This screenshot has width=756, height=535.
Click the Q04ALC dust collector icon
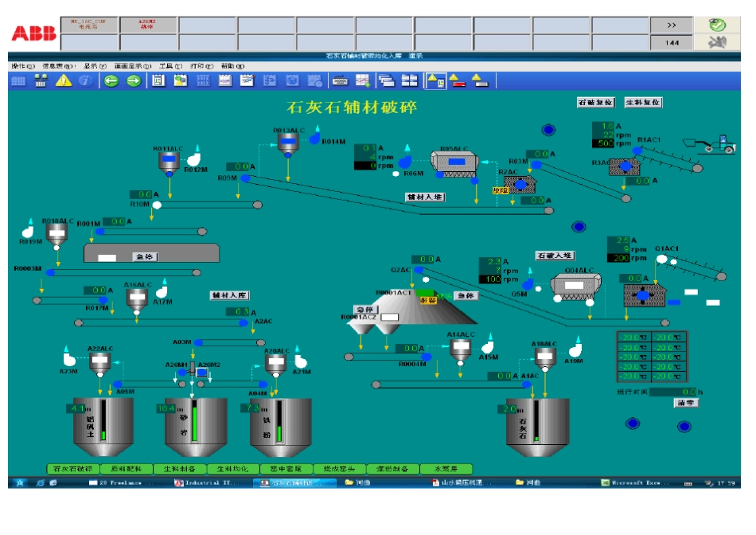point(576,287)
